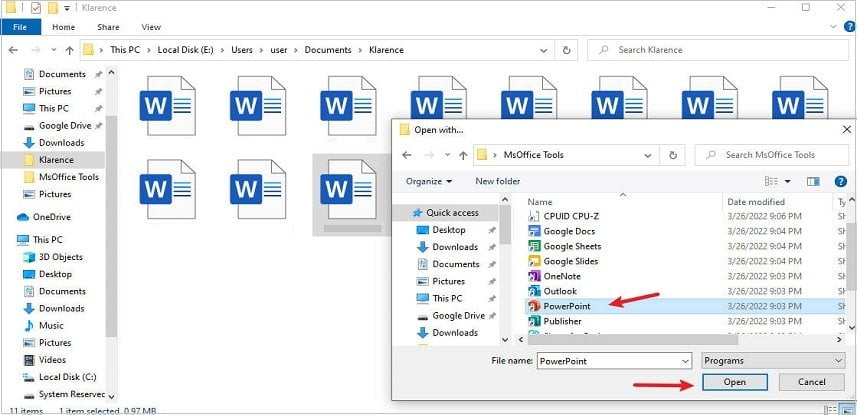Select Quick access in dialog sidebar

tap(446, 213)
